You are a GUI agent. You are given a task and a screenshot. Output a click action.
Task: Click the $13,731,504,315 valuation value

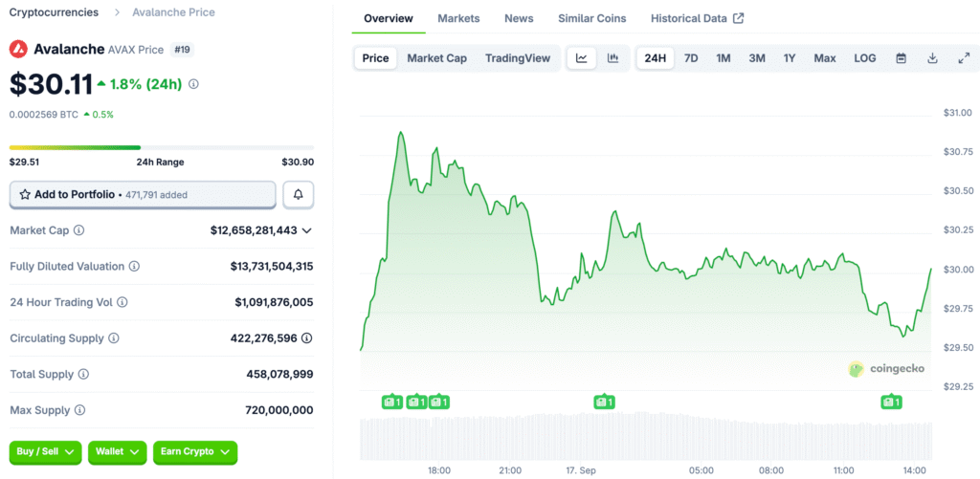272,267
